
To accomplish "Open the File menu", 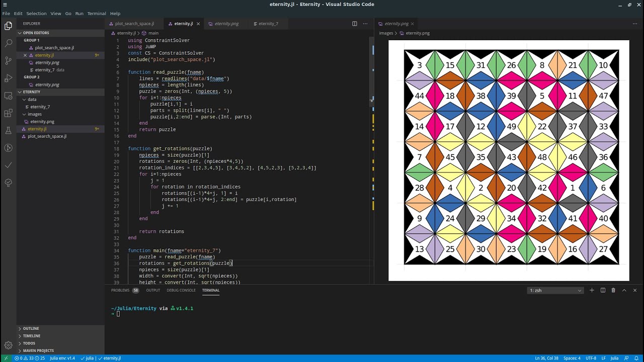I will pyautogui.click(x=6, y=14).
